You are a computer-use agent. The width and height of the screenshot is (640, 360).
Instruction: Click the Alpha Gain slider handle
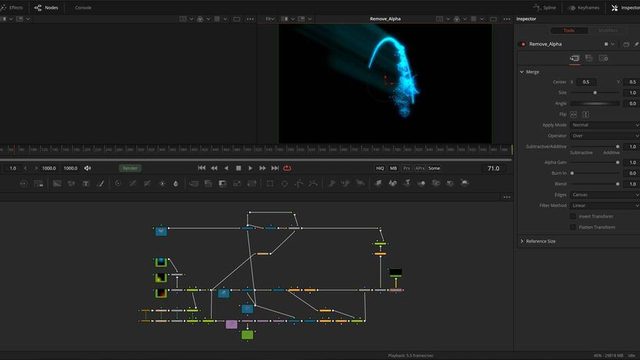[x=618, y=162]
